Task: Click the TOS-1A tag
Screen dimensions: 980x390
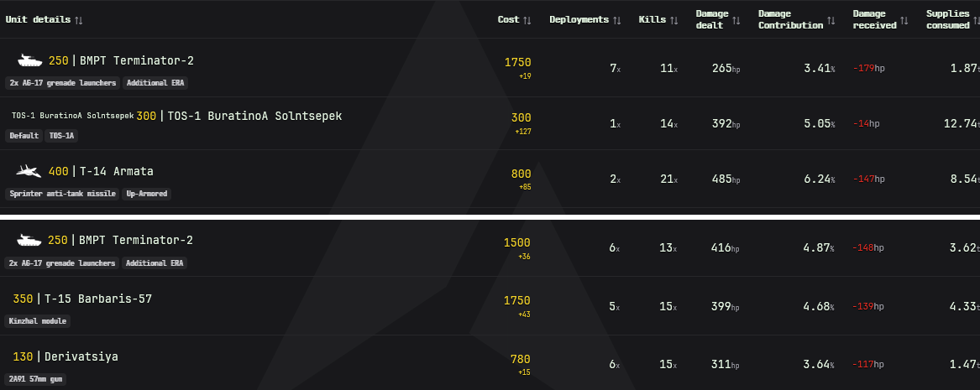Action: point(61,135)
